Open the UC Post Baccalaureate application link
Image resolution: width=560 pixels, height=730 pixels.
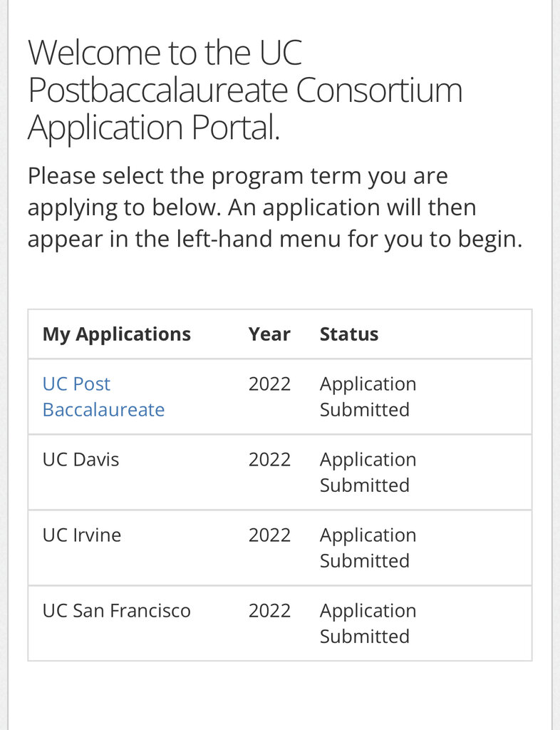103,397
